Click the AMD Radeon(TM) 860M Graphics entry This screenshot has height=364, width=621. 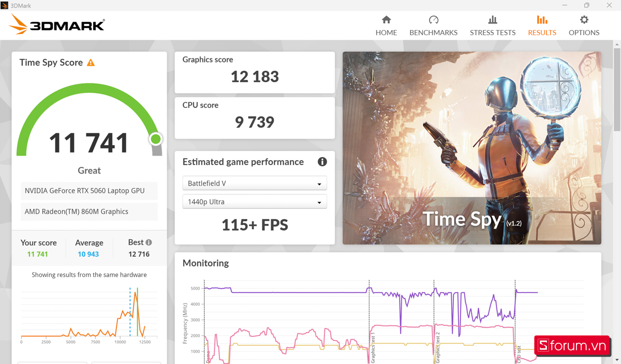89,211
